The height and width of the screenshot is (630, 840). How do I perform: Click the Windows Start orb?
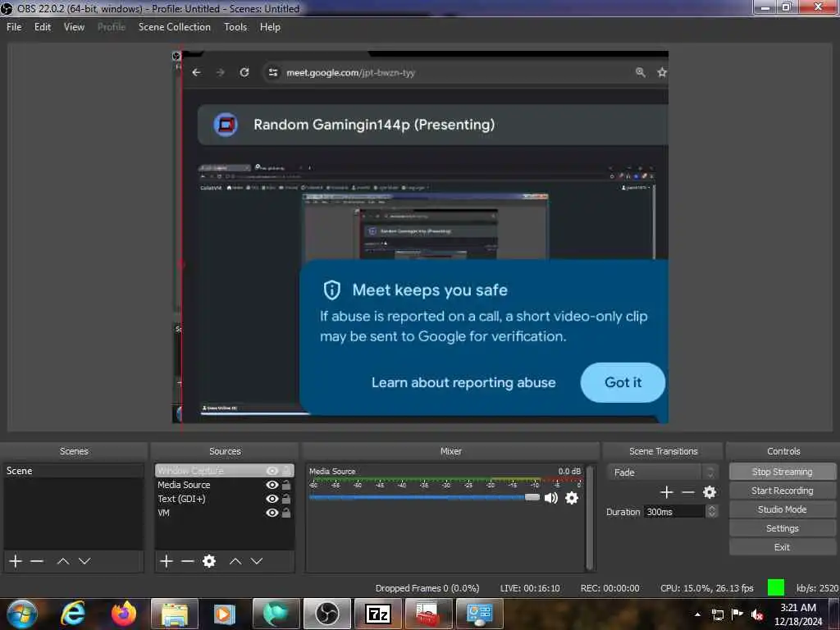[x=22, y=614]
